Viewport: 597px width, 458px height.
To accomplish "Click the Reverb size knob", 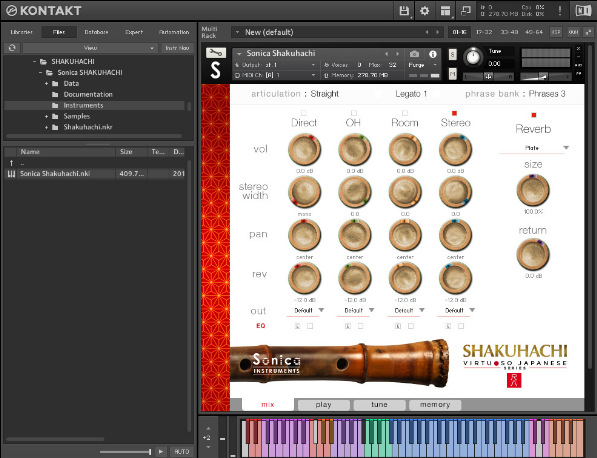I will (x=533, y=190).
